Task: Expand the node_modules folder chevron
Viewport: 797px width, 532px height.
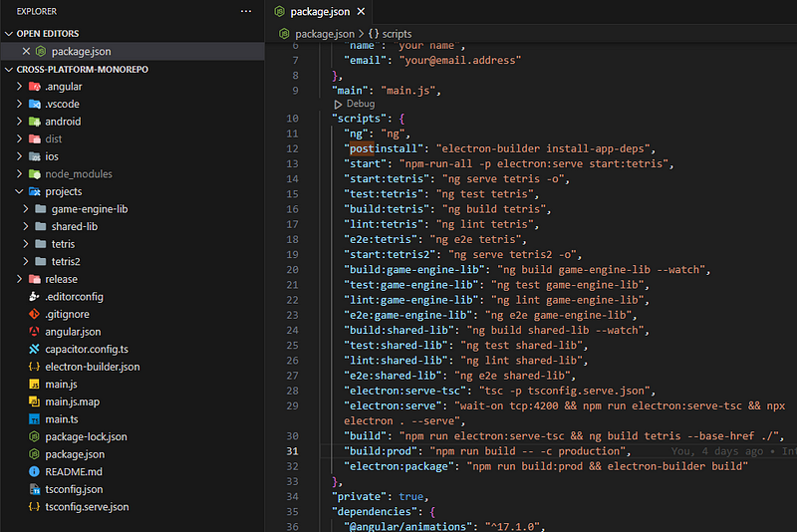Action: 19,173
